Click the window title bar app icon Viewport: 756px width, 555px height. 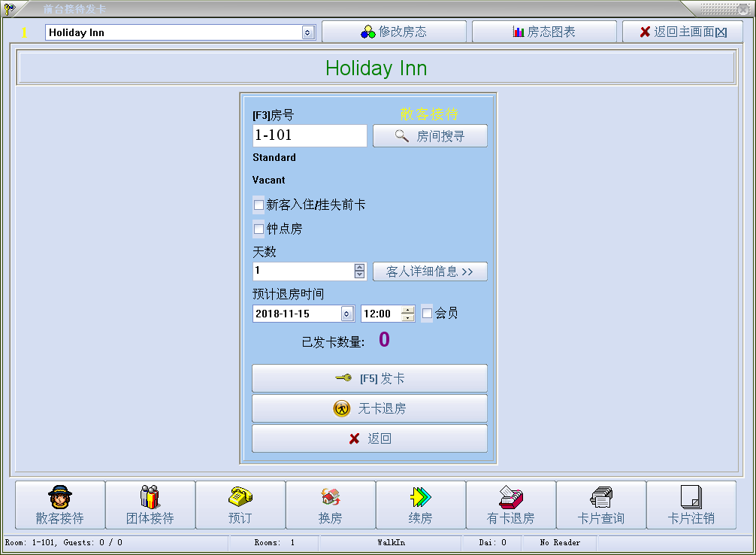click(x=10, y=9)
